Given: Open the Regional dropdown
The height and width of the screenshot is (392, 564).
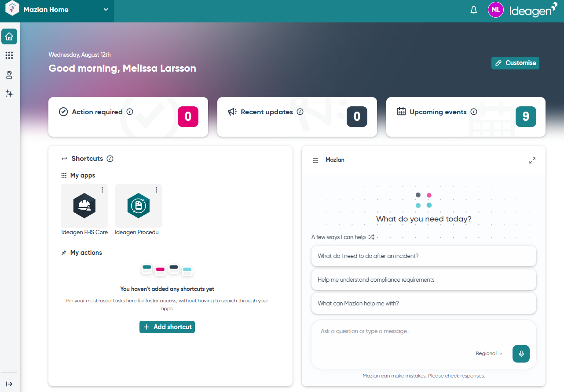Looking at the screenshot, I should (489, 353).
